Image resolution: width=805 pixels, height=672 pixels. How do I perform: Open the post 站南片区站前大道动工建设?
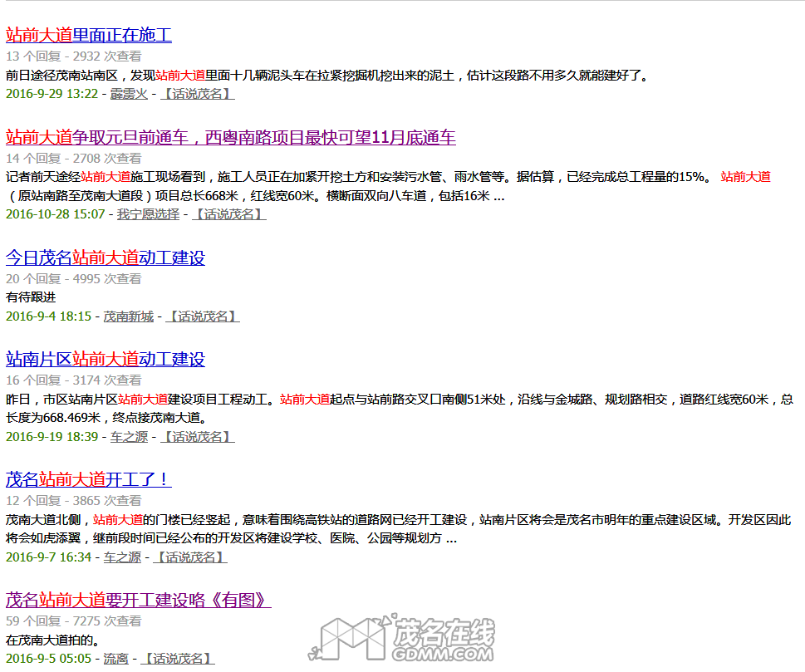105,359
